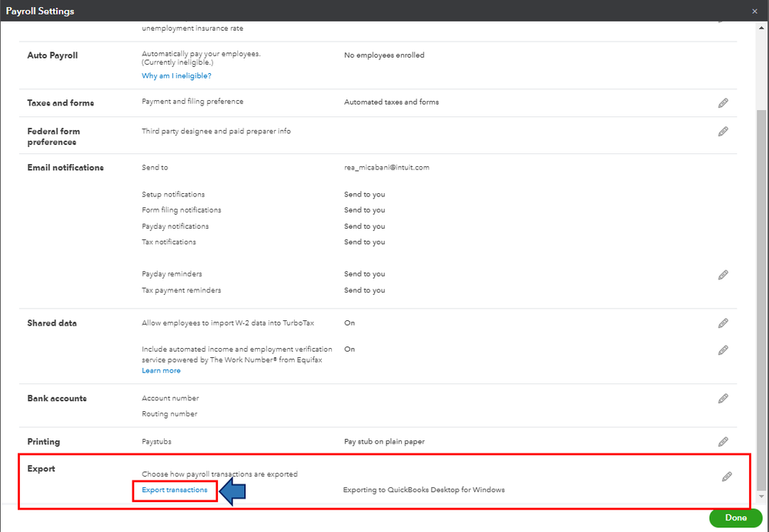Select the 'Pay stub on plain paper' text
Image resolution: width=769 pixels, height=532 pixels.
(384, 442)
